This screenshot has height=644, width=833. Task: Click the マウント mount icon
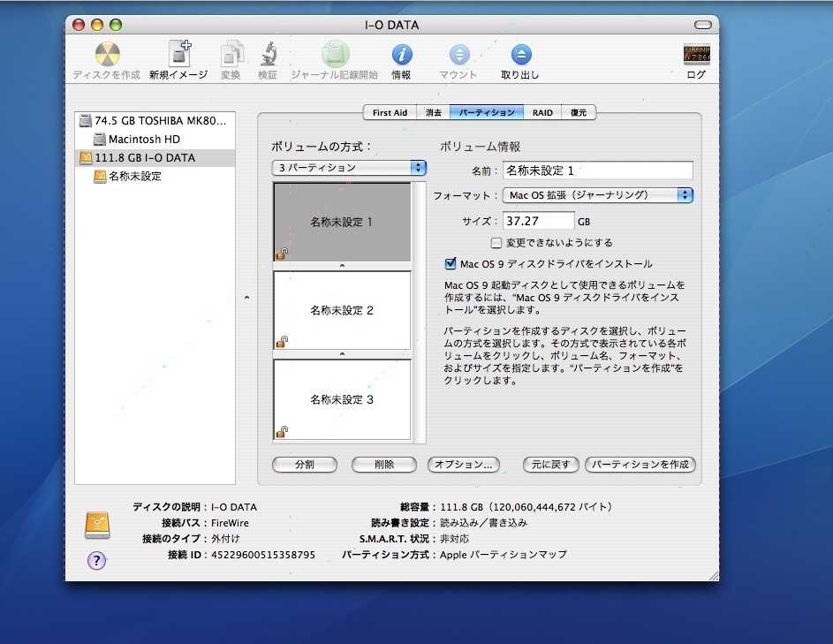click(459, 54)
